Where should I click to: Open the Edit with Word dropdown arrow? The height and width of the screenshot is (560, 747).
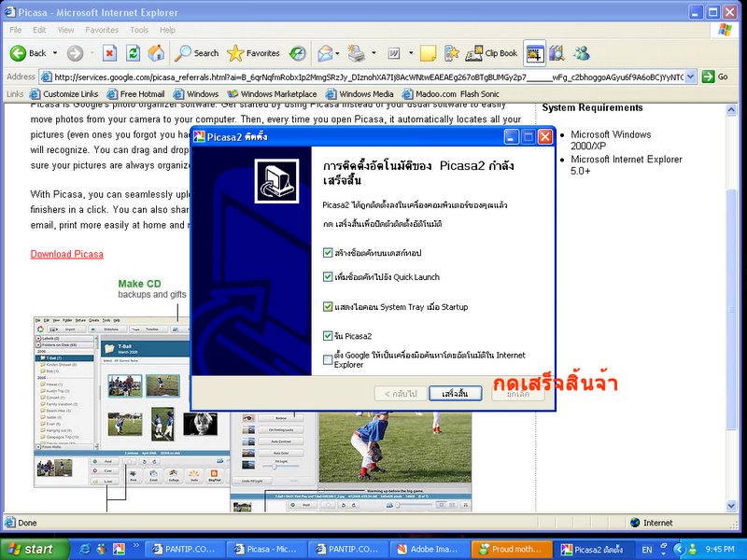(411, 53)
